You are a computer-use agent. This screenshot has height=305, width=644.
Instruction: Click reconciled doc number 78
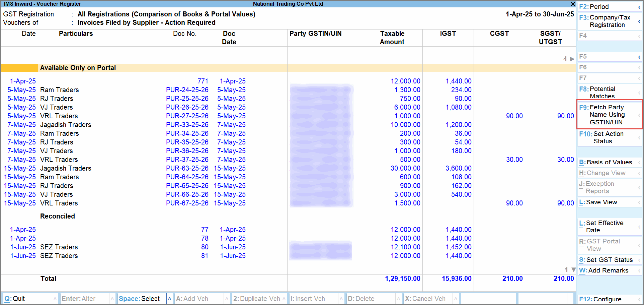(x=205, y=238)
